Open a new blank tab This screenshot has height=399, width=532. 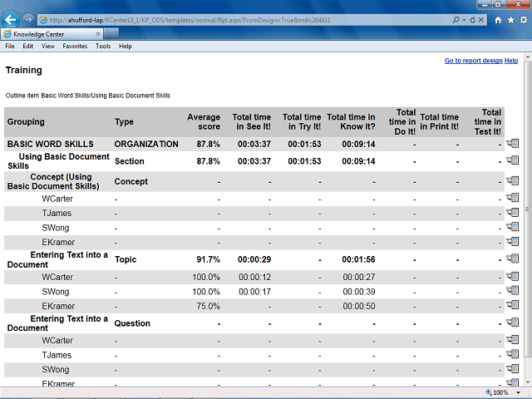click(x=111, y=34)
